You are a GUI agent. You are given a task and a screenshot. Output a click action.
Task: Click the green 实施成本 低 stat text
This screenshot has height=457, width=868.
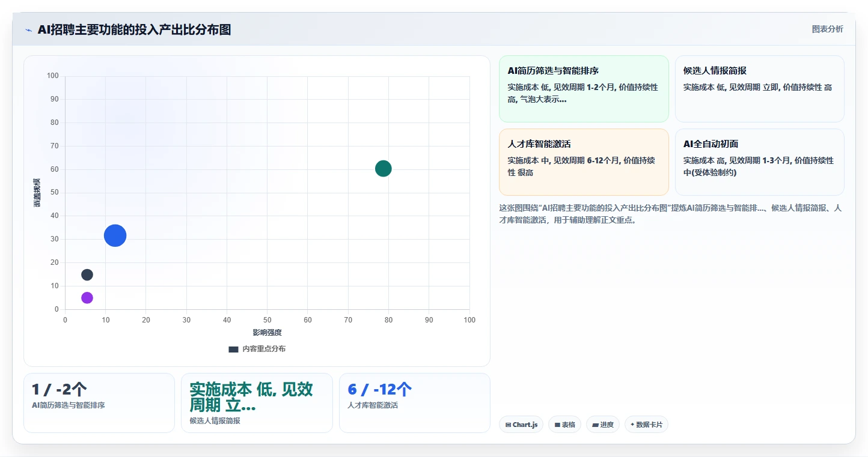coord(251,397)
